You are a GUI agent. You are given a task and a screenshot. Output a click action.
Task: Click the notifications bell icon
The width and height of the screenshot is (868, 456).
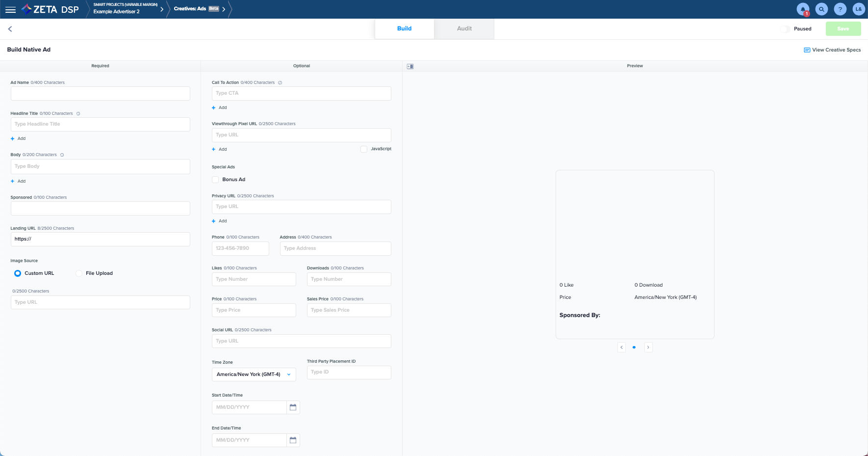pyautogui.click(x=803, y=9)
